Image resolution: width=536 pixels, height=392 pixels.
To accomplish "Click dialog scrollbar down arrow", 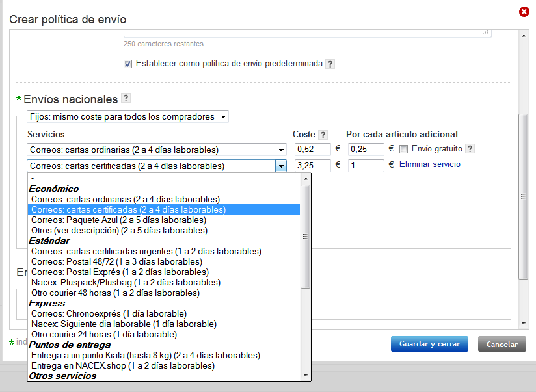I will [x=524, y=323].
